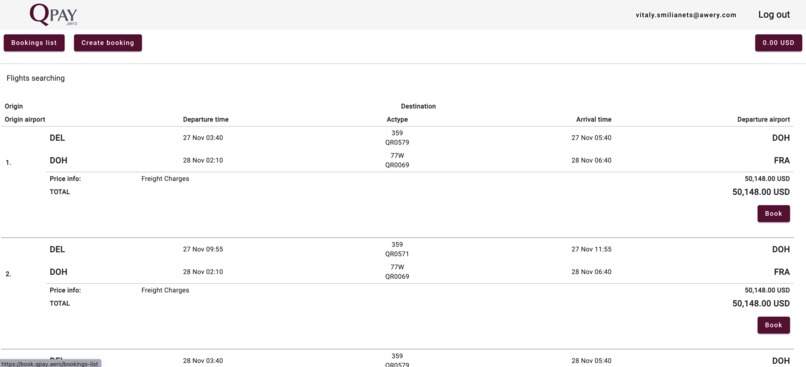
Task: Select QR0069 flight in option 2
Action: (397, 277)
